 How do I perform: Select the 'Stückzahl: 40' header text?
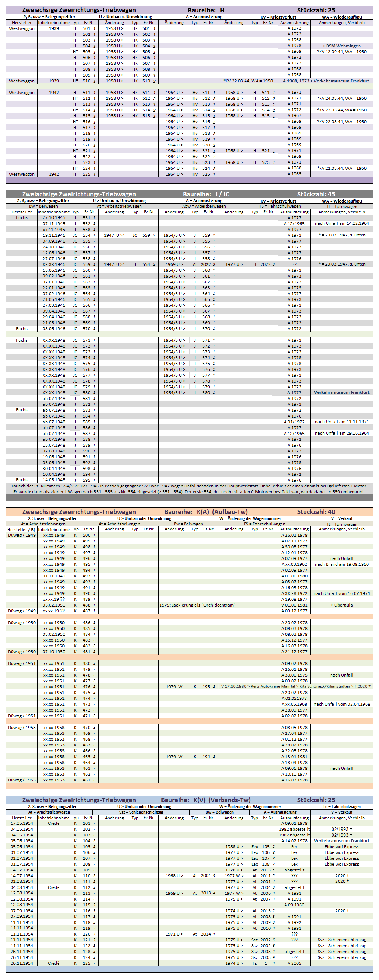pyautogui.click(x=316, y=512)
